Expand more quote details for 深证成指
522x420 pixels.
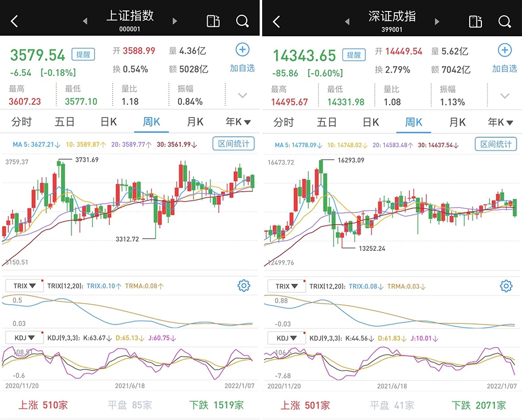[505, 96]
